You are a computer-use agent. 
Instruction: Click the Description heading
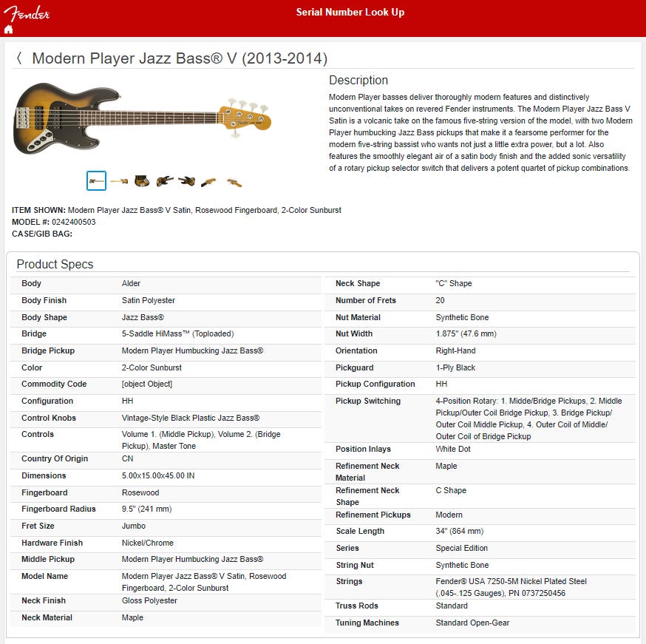click(358, 81)
